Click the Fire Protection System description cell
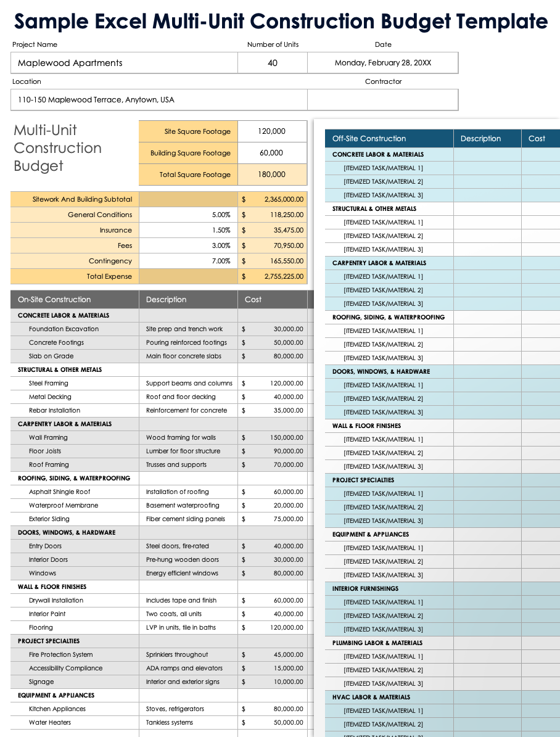Viewport: 560px width, 737px height. click(188, 654)
